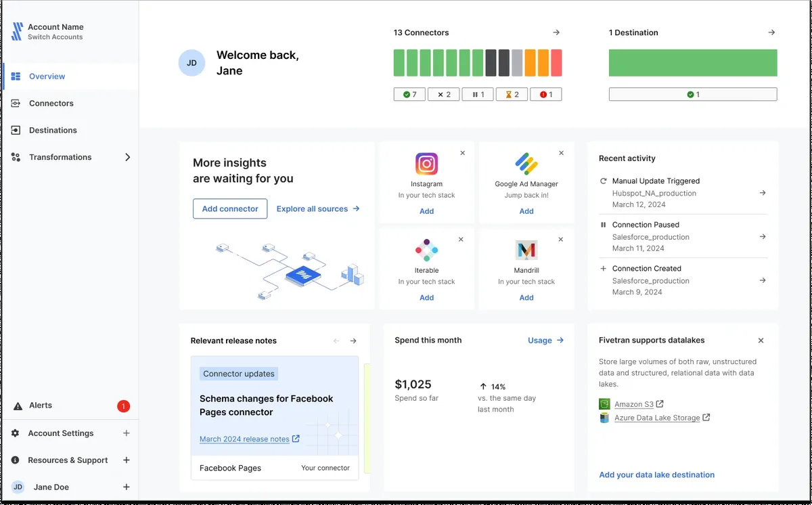Add the Google Ad Manager connector
This screenshot has width=812, height=505.
click(526, 211)
